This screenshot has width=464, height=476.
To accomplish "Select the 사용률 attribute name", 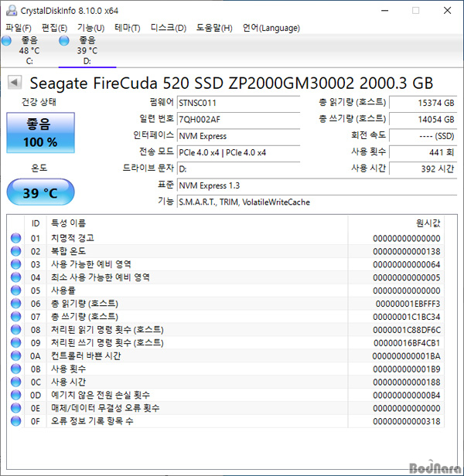I will [x=63, y=291].
